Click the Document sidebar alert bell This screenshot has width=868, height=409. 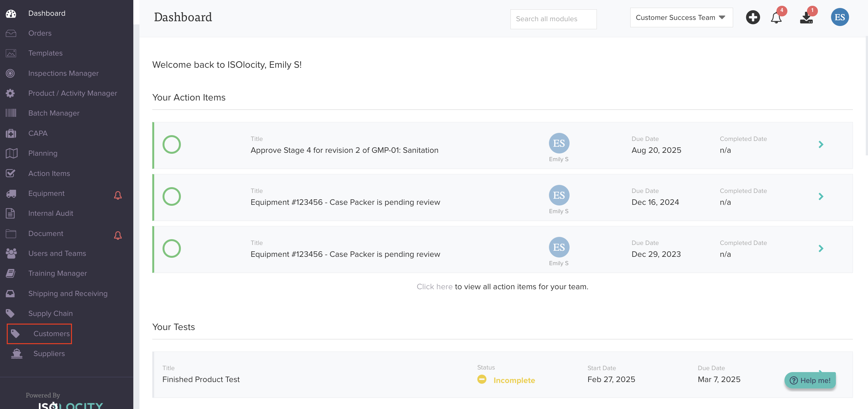tap(118, 235)
